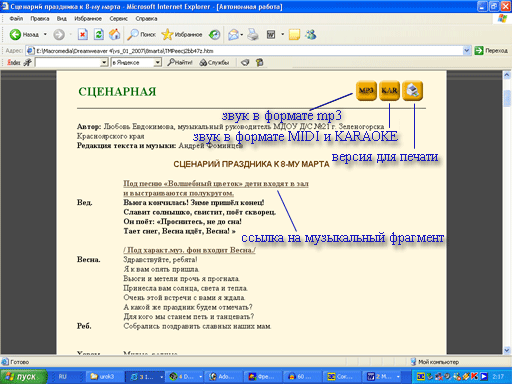This screenshot has height=384, width=512.
Task: Click the Службы toolbar button
Action: 214,62
